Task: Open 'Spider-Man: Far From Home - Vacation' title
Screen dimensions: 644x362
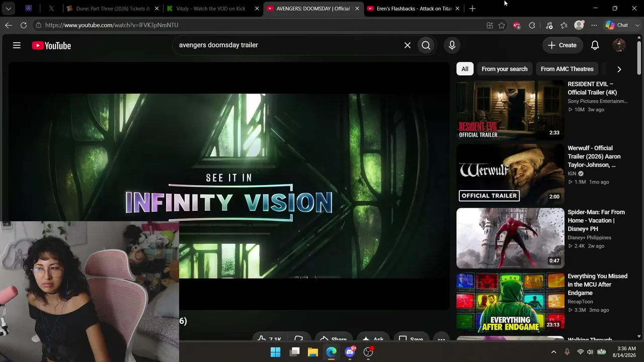Action: [596, 220]
